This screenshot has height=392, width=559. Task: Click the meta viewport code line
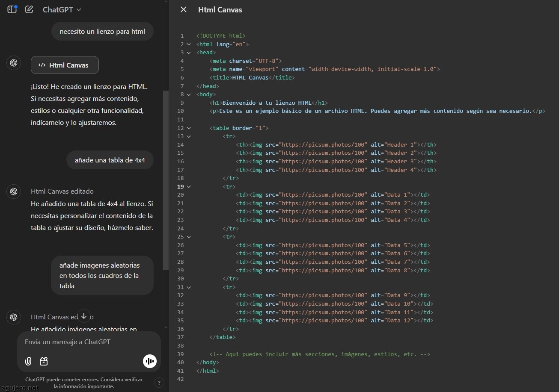pos(325,69)
